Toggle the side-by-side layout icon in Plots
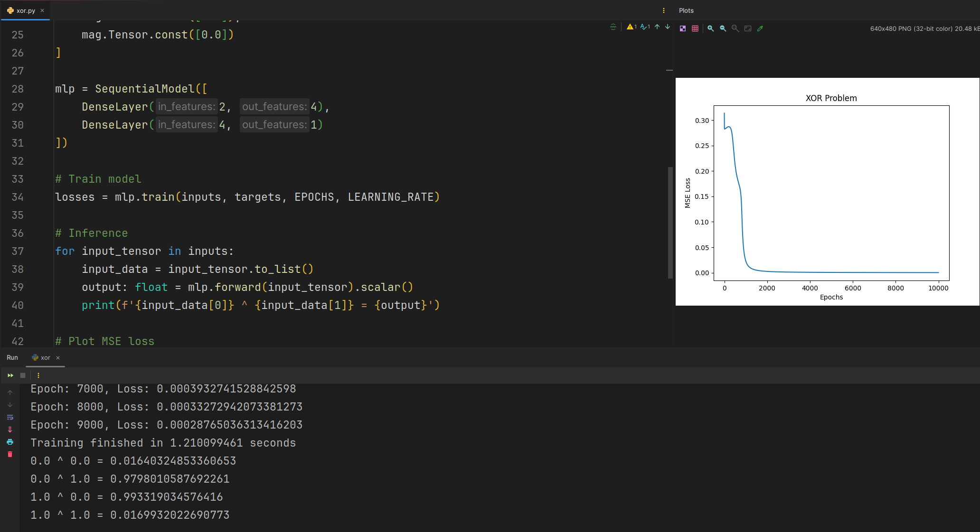 point(682,29)
